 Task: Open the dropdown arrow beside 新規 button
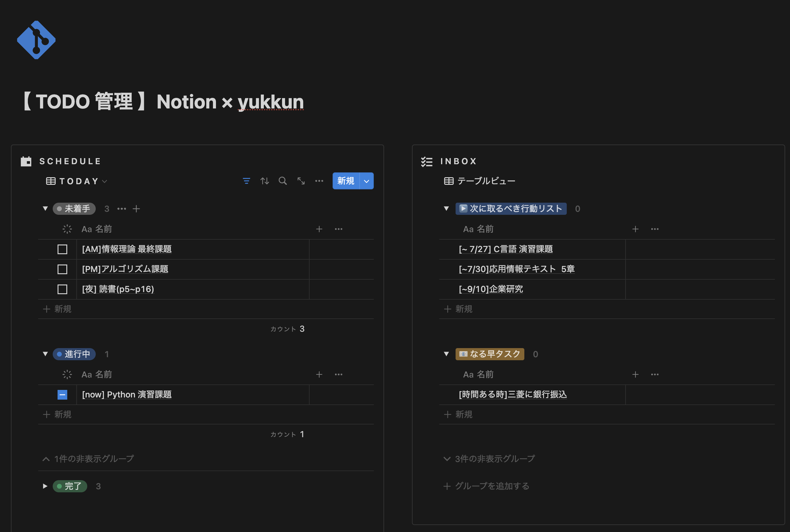(366, 181)
